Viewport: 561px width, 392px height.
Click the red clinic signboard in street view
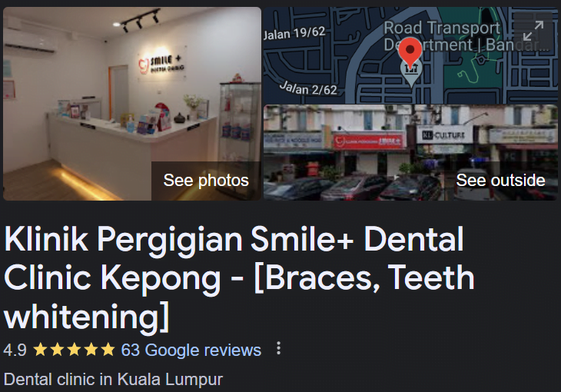pyautogui.click(x=369, y=141)
